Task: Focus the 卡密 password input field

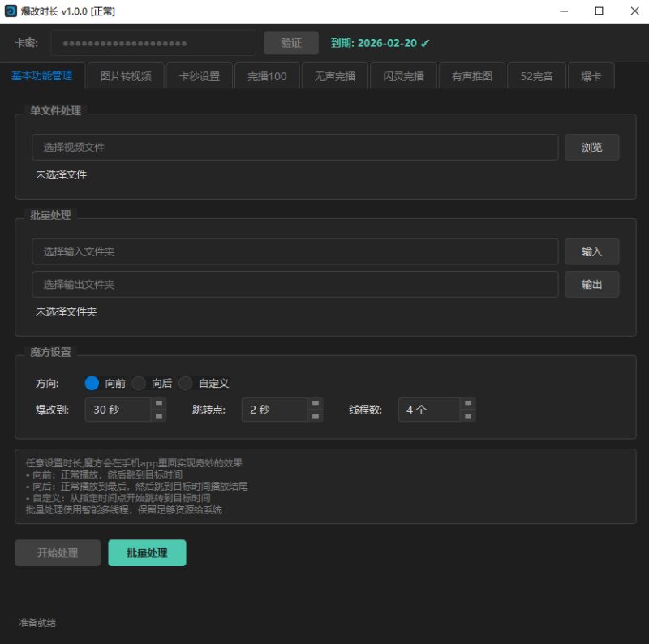Action: [x=153, y=43]
